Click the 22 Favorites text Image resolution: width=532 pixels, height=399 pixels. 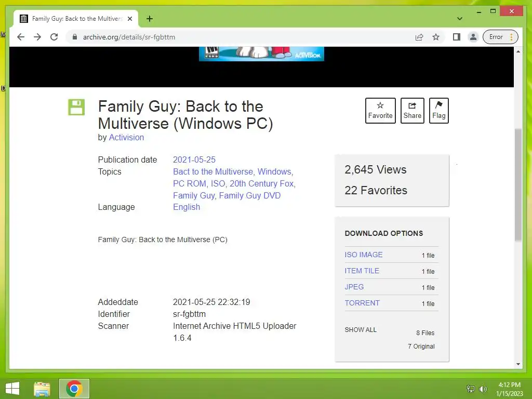[x=376, y=190]
